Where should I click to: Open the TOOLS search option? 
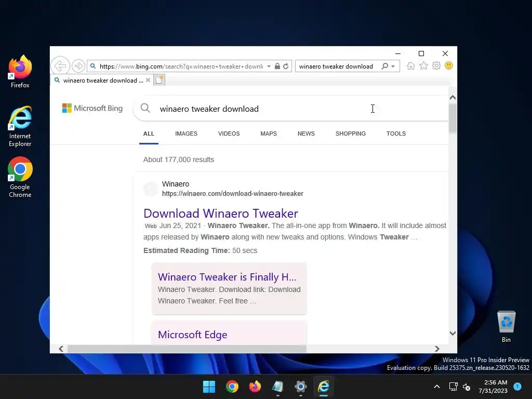coord(396,134)
